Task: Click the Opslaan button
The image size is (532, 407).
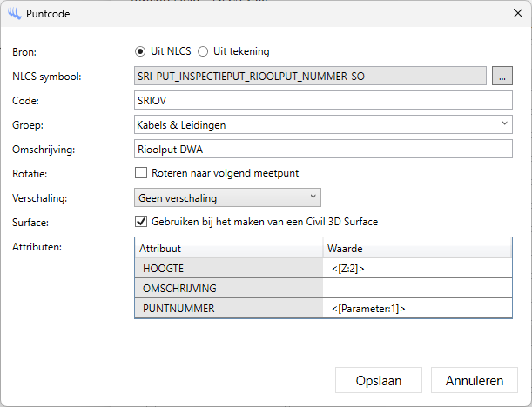Action: (x=378, y=380)
